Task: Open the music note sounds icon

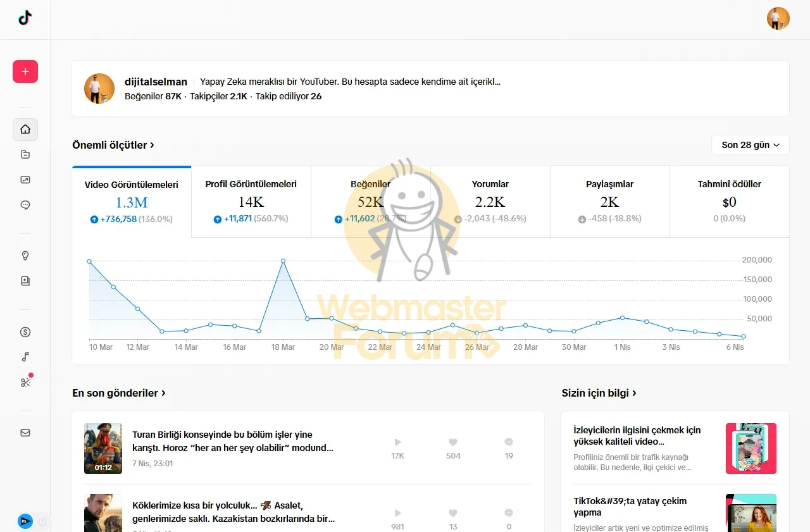Action: point(25,357)
